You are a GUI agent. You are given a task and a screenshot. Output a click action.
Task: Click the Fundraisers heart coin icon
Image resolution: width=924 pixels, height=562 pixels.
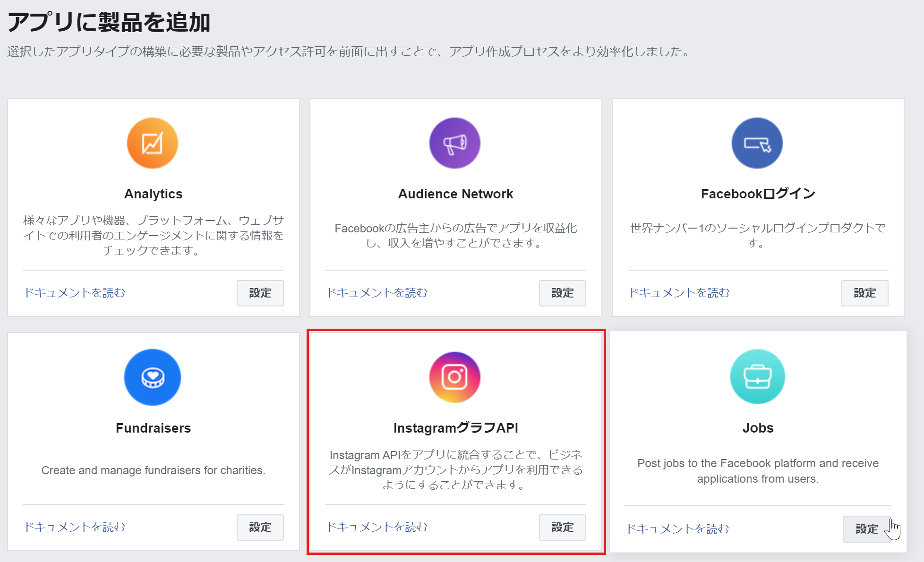coord(153,377)
